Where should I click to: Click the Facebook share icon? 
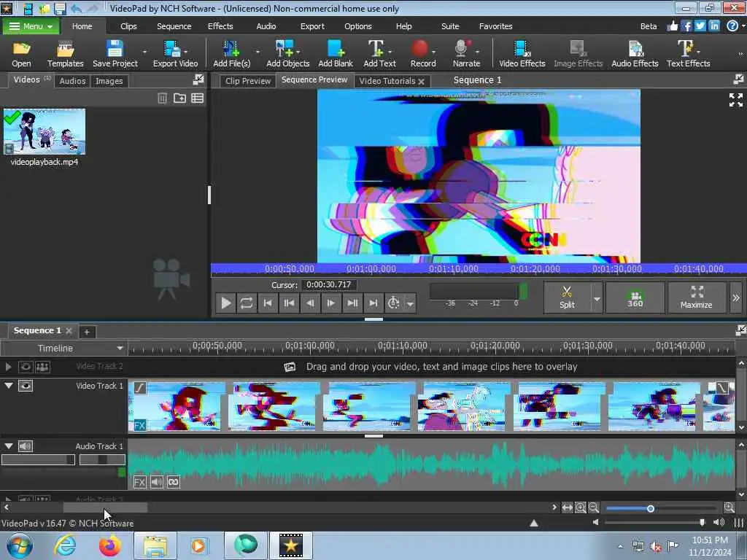(x=686, y=26)
